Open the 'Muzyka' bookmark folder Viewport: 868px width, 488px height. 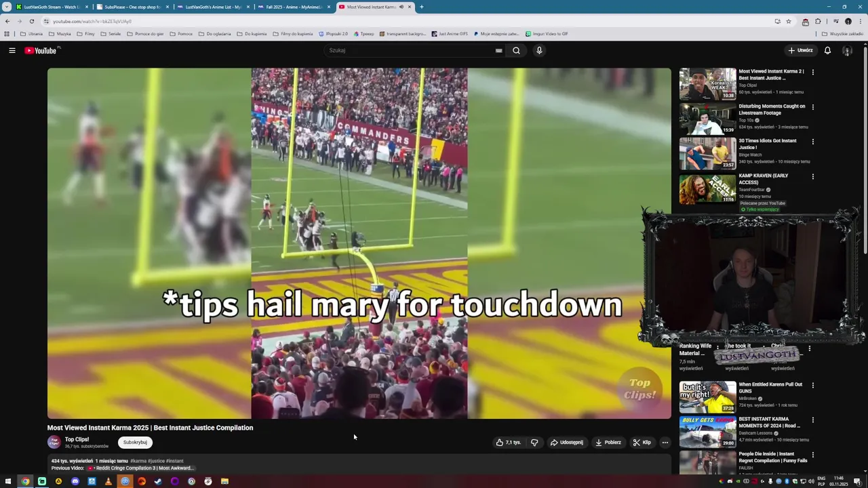(x=60, y=33)
